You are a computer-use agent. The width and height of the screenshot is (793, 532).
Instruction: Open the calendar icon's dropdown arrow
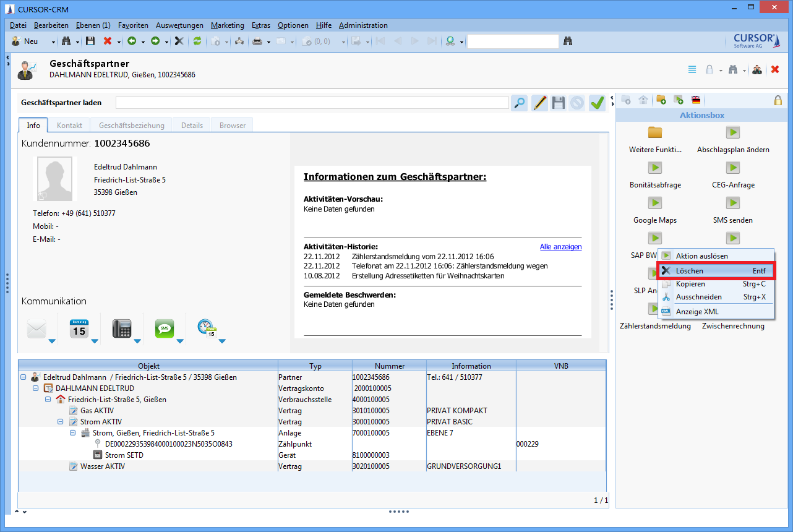(x=94, y=341)
